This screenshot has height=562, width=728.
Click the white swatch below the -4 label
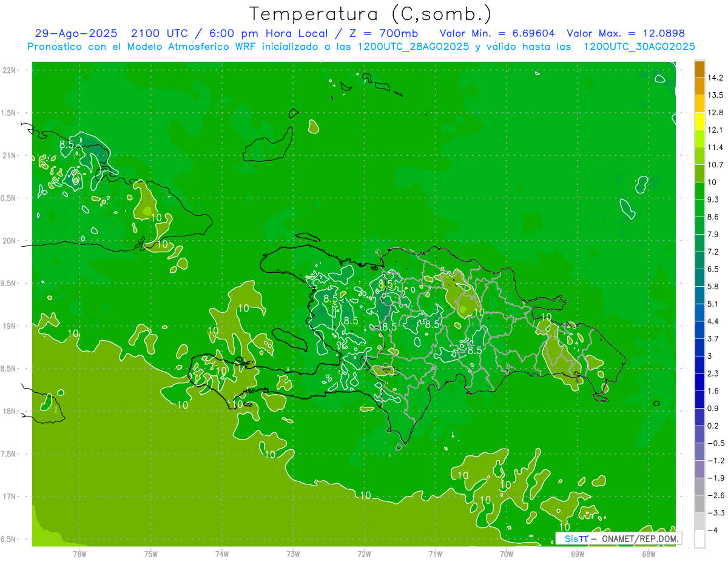pos(699,539)
